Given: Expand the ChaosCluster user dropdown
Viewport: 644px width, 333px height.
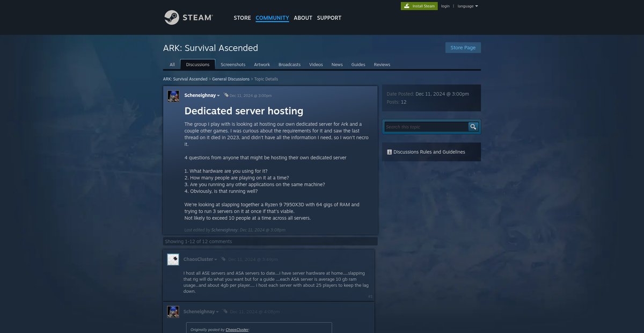Looking at the screenshot, I should [216, 259].
